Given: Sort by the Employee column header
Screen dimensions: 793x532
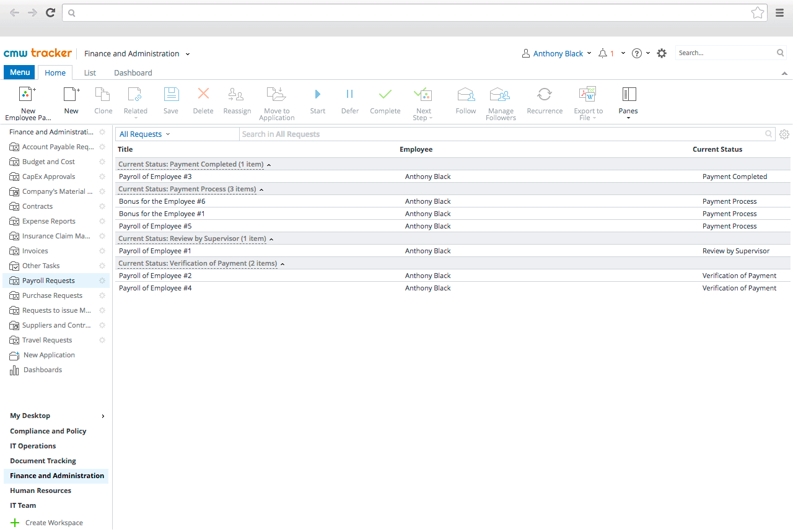Looking at the screenshot, I should point(416,149).
